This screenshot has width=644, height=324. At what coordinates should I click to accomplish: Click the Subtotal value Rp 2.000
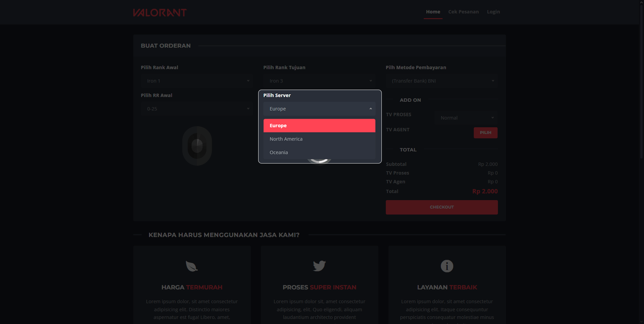pyautogui.click(x=488, y=164)
